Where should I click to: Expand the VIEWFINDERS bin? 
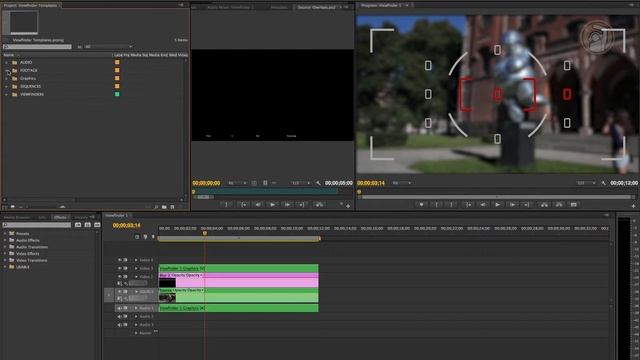pos(7,94)
